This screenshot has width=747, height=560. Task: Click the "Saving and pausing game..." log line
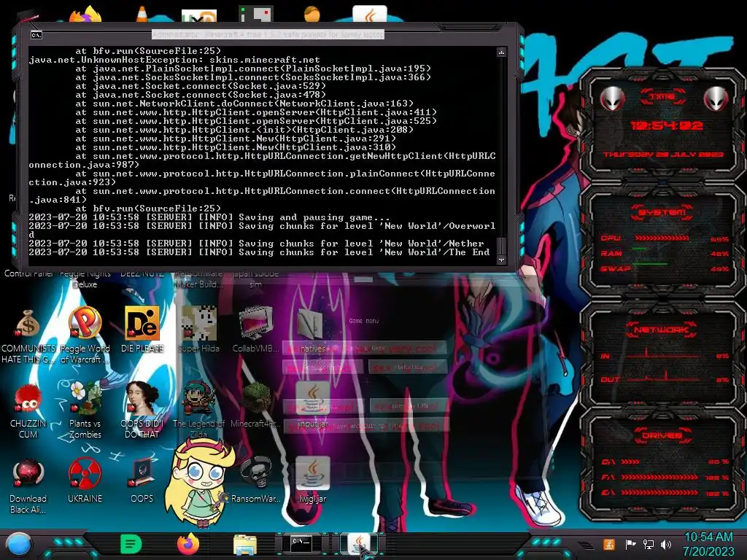pyautogui.click(x=209, y=217)
